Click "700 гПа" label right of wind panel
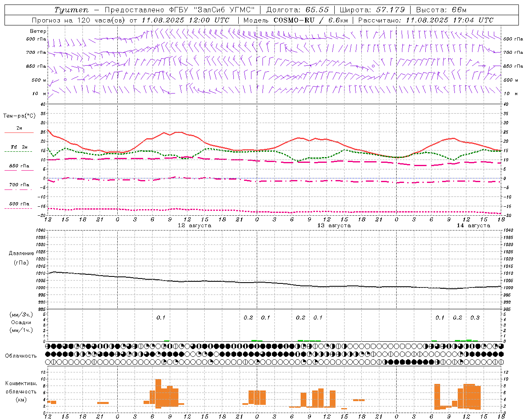This screenshot has width=525, height=420. pos(513,52)
